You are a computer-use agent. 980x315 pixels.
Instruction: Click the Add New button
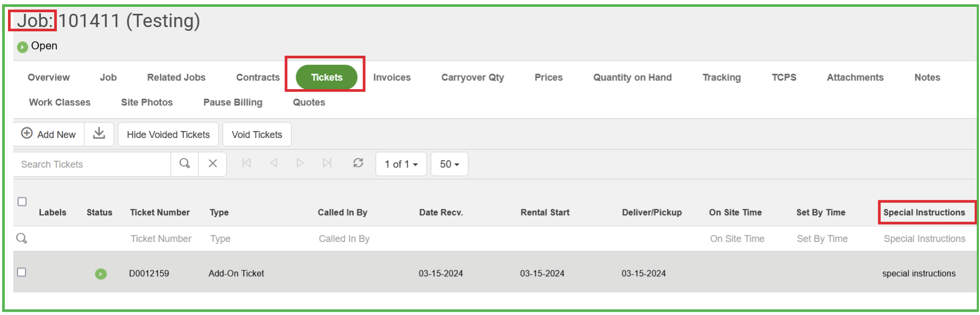[x=49, y=135]
